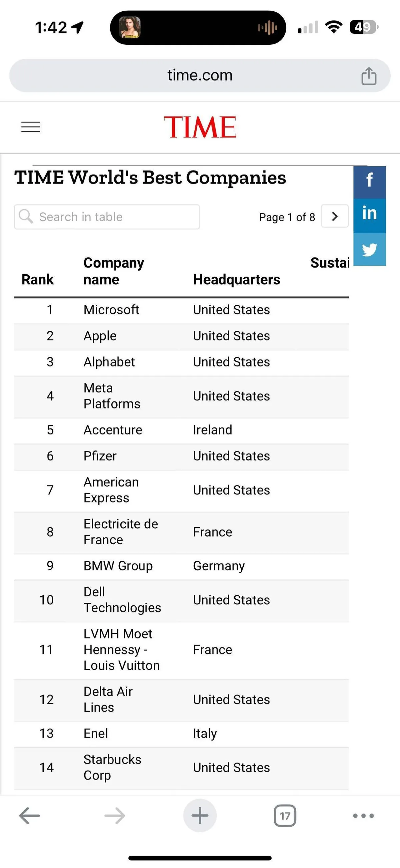Share on LinkedIn
The height and width of the screenshot is (868, 400).
(369, 215)
